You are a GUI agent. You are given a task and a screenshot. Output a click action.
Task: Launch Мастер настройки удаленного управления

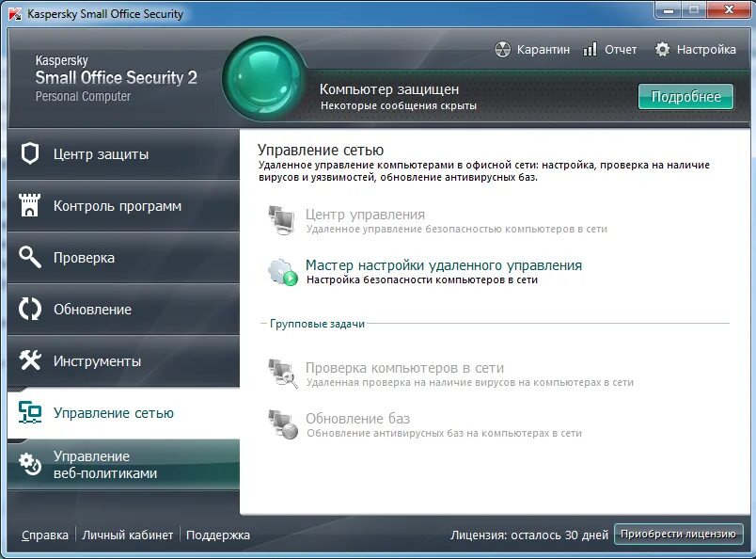pyautogui.click(x=444, y=265)
